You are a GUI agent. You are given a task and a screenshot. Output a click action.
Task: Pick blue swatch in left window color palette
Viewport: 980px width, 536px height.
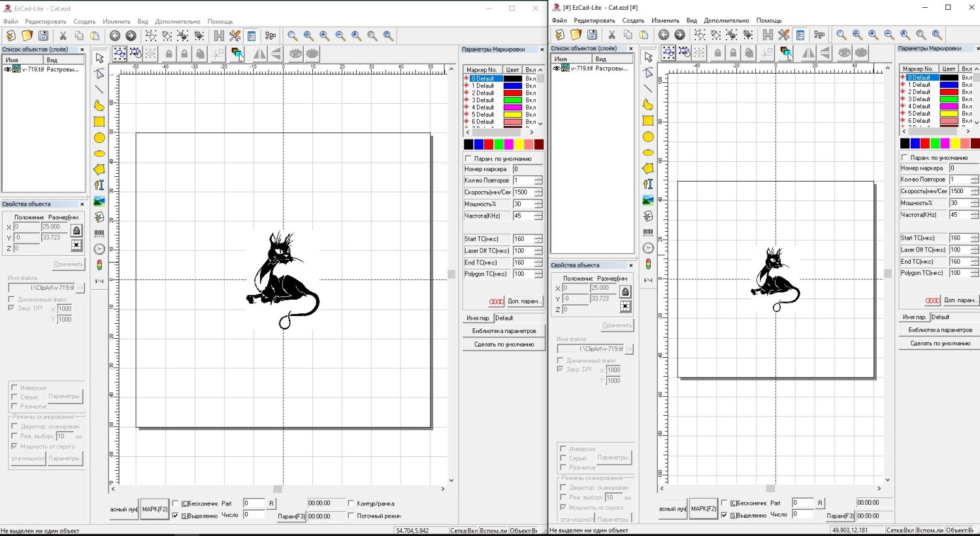[478, 144]
